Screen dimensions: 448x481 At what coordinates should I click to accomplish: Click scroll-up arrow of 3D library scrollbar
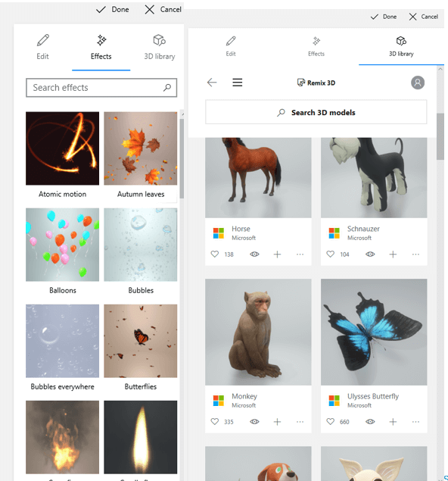click(x=440, y=69)
